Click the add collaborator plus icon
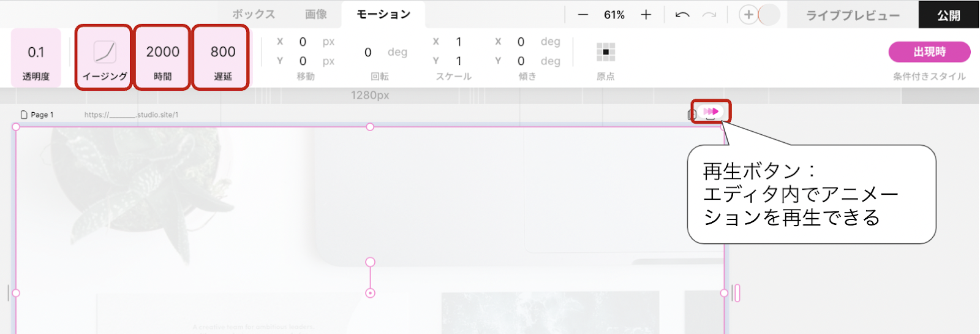980x334 pixels. pos(748,15)
